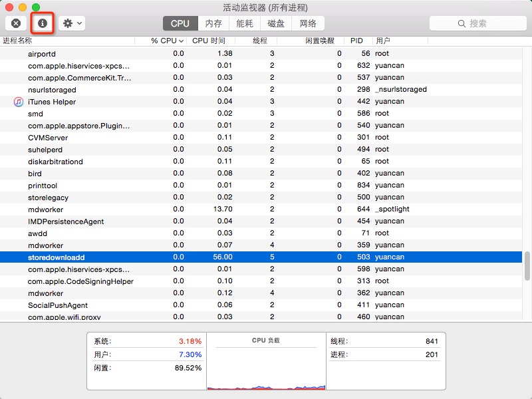Switch to the 网络 tab

(x=308, y=23)
